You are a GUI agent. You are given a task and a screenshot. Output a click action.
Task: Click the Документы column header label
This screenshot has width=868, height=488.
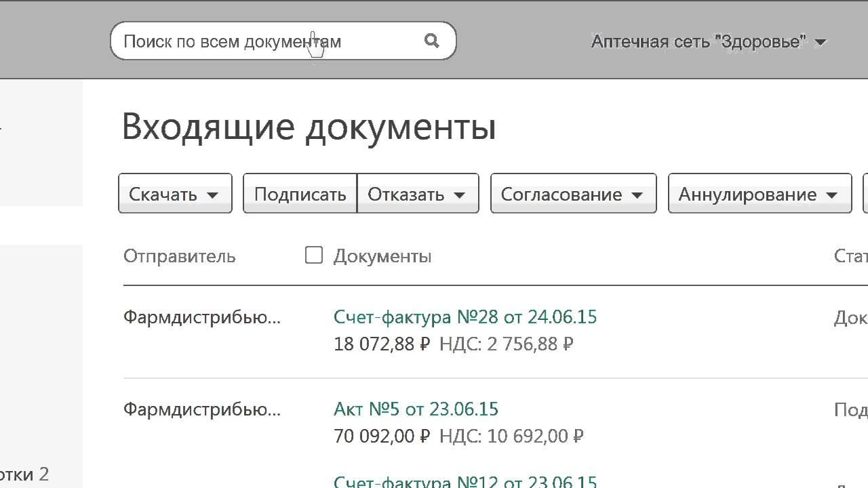382,256
